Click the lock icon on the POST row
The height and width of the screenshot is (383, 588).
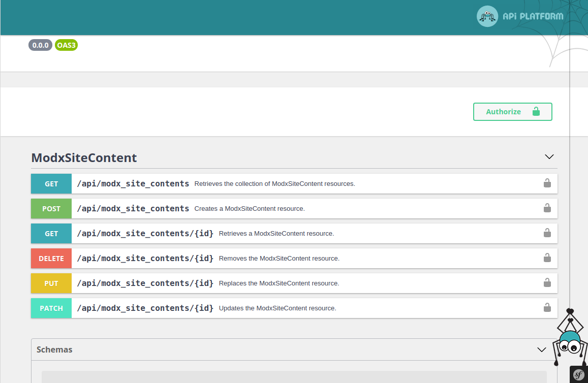547,208
